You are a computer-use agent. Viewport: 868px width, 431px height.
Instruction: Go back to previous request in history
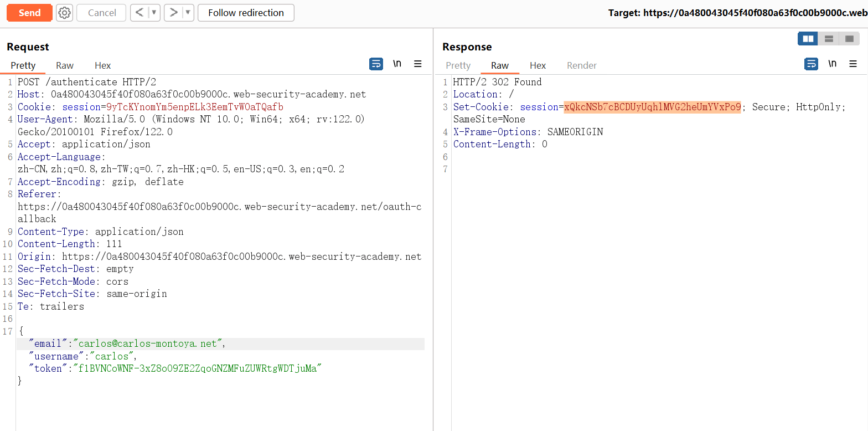point(139,13)
